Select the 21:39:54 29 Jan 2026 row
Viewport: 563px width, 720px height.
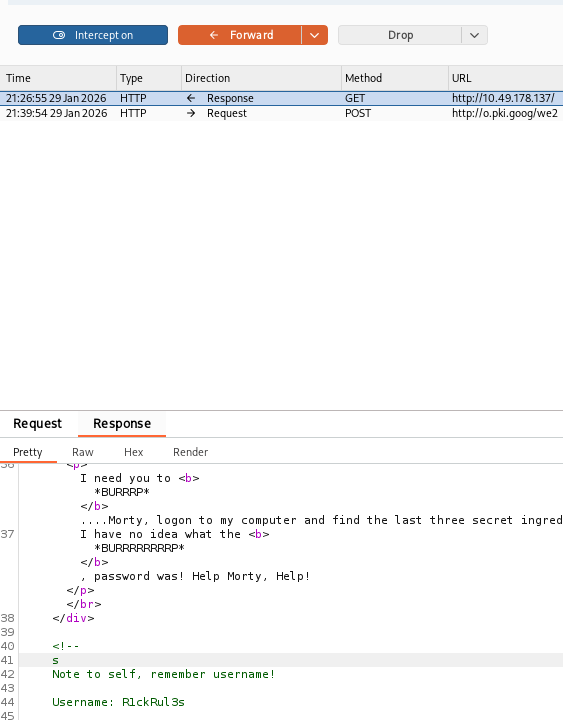click(x=282, y=113)
